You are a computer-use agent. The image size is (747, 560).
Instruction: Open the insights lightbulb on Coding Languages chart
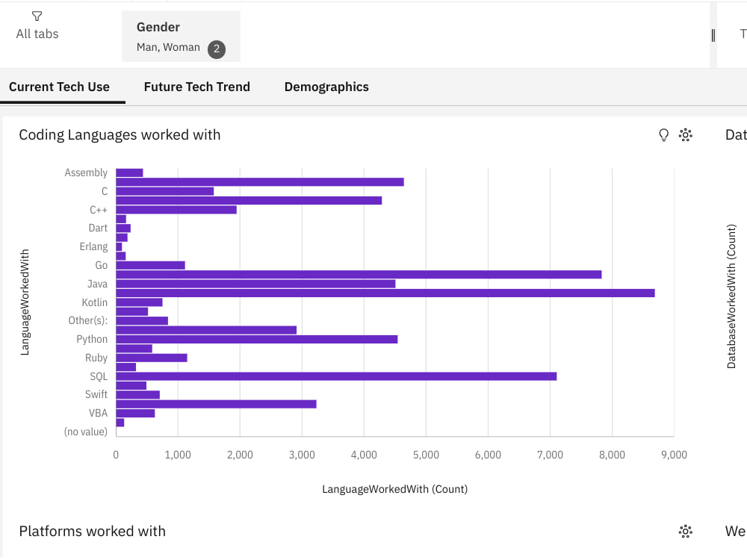tap(663, 135)
